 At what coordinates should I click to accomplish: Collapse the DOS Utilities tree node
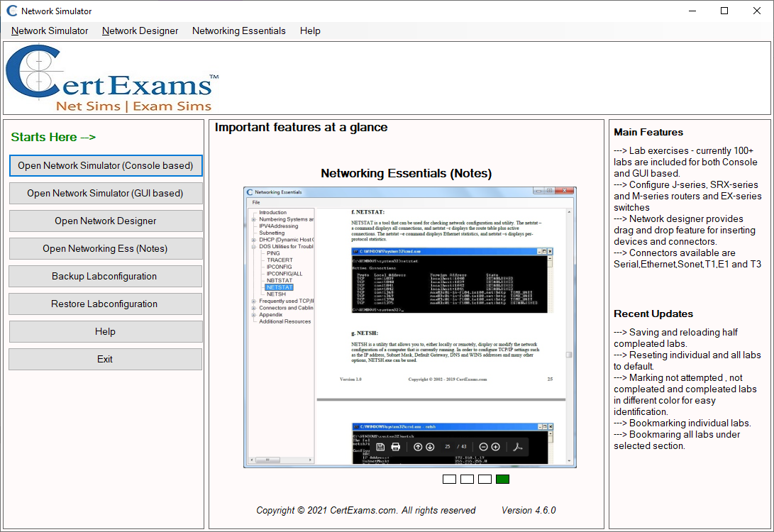253,246
